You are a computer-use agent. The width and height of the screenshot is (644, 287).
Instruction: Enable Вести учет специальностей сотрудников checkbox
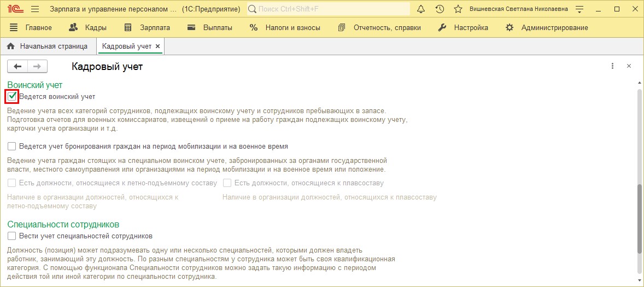point(12,236)
